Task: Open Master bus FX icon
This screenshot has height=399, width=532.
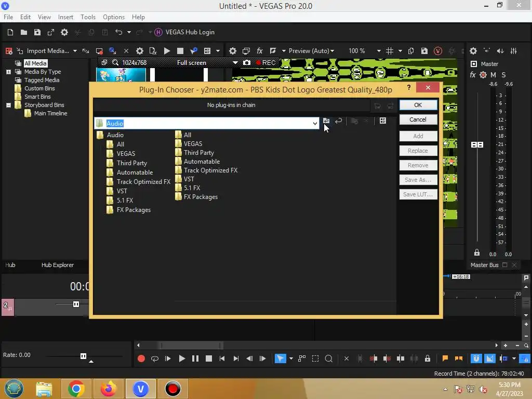Action: 473,75
